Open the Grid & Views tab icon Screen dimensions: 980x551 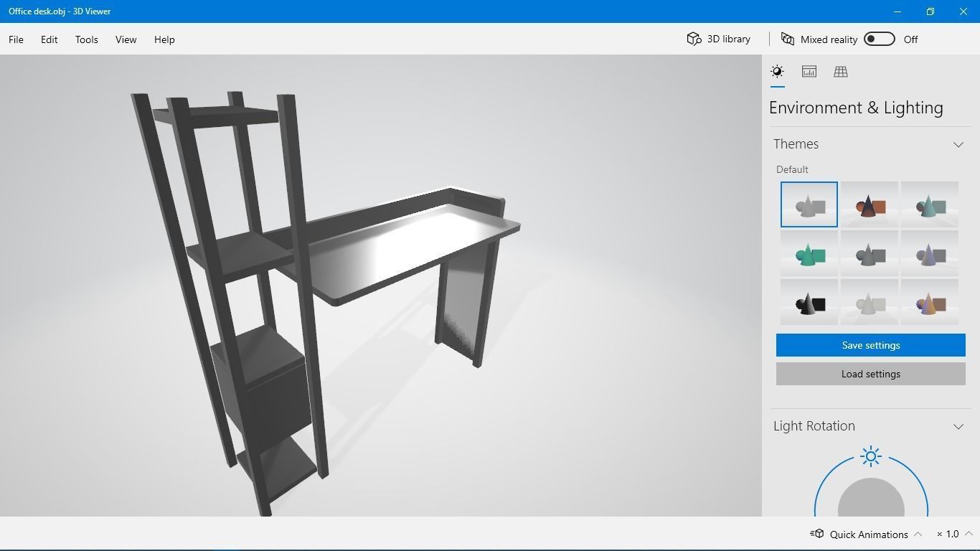[840, 71]
